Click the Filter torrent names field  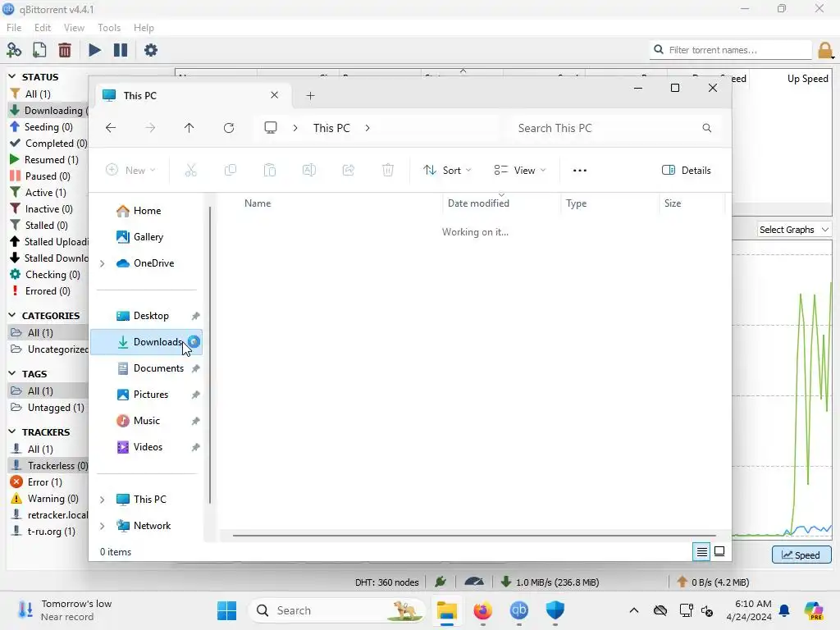(x=731, y=50)
